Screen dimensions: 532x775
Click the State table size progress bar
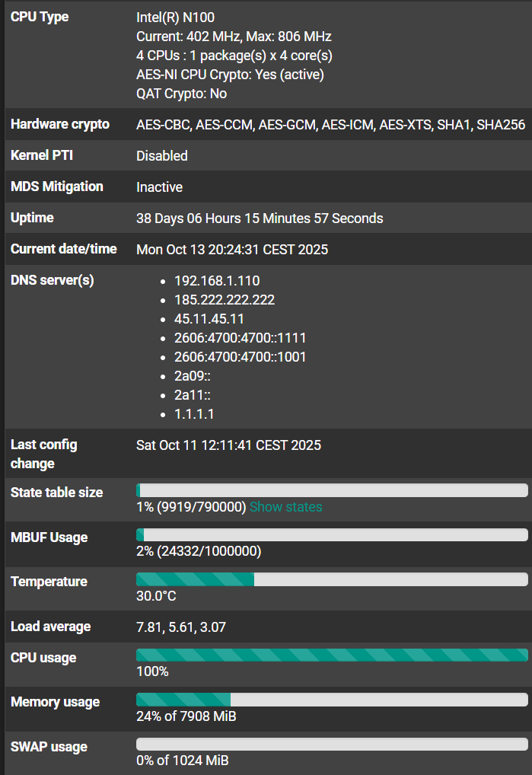tap(331, 490)
